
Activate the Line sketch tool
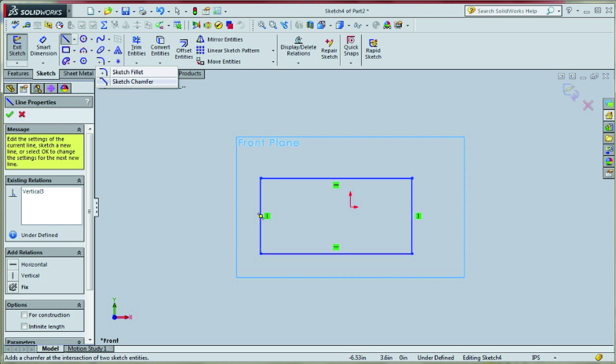tap(66, 39)
